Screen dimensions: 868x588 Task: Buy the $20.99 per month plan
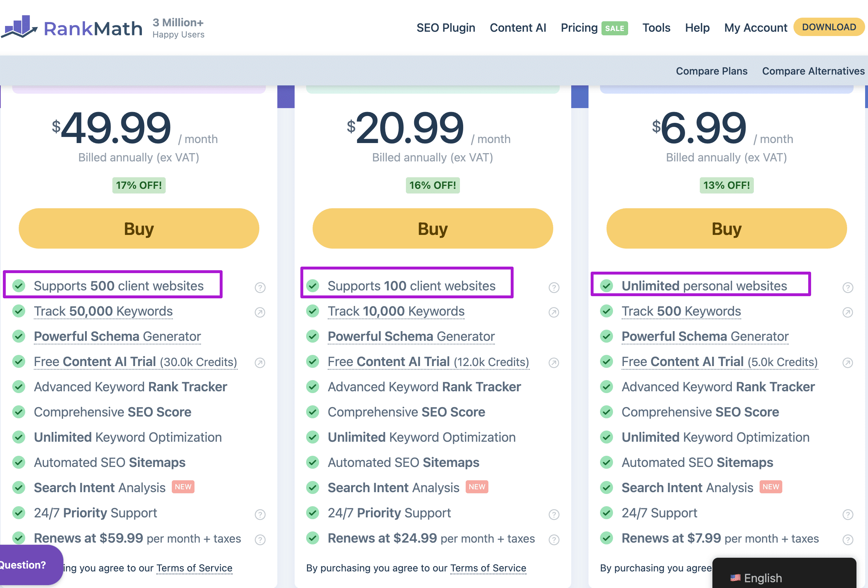click(432, 228)
